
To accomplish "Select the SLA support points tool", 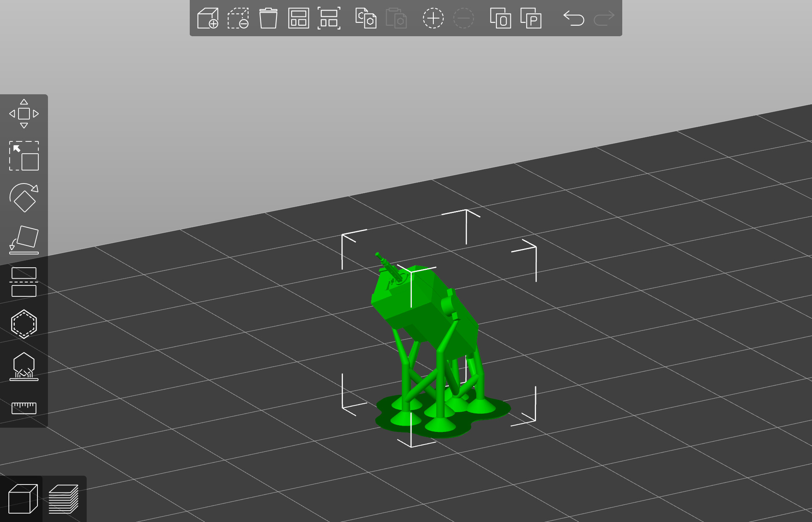I will (x=24, y=366).
